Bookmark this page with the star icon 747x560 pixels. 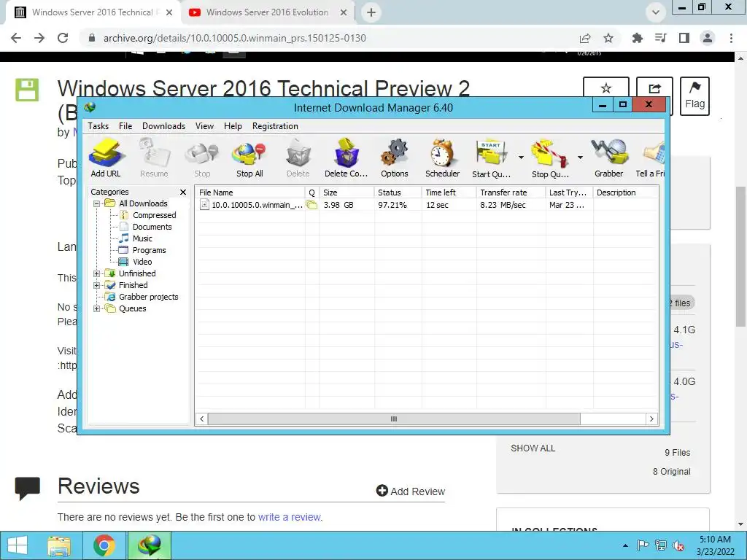[x=608, y=38]
